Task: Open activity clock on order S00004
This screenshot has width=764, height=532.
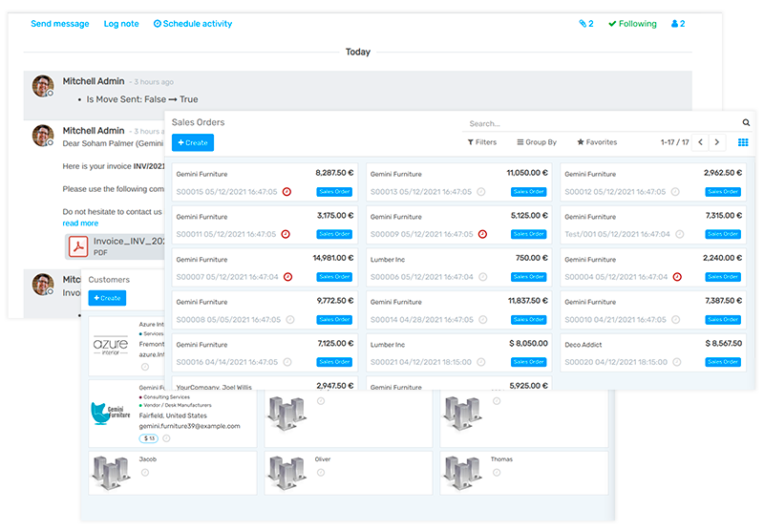Action: (677, 277)
